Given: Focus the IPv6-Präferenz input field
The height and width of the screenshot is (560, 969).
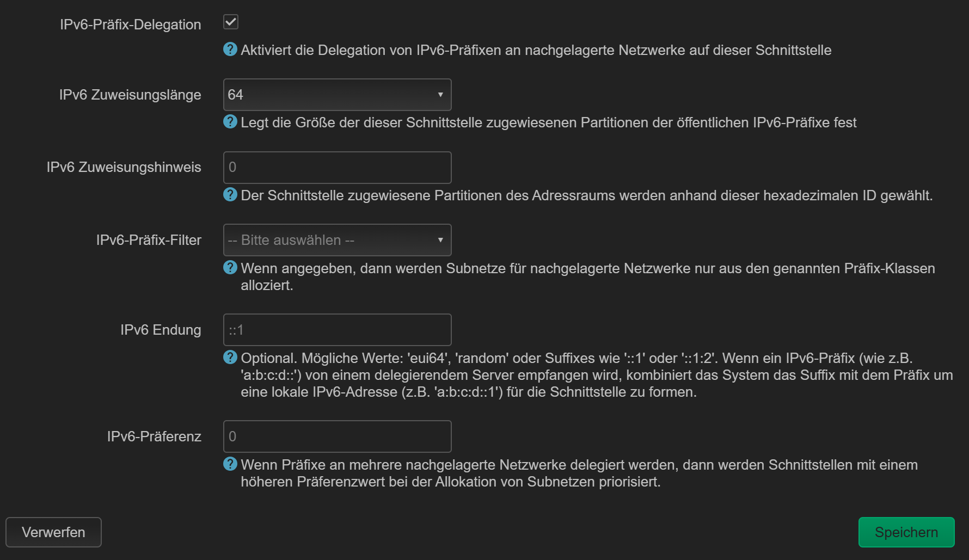Looking at the screenshot, I should (337, 436).
